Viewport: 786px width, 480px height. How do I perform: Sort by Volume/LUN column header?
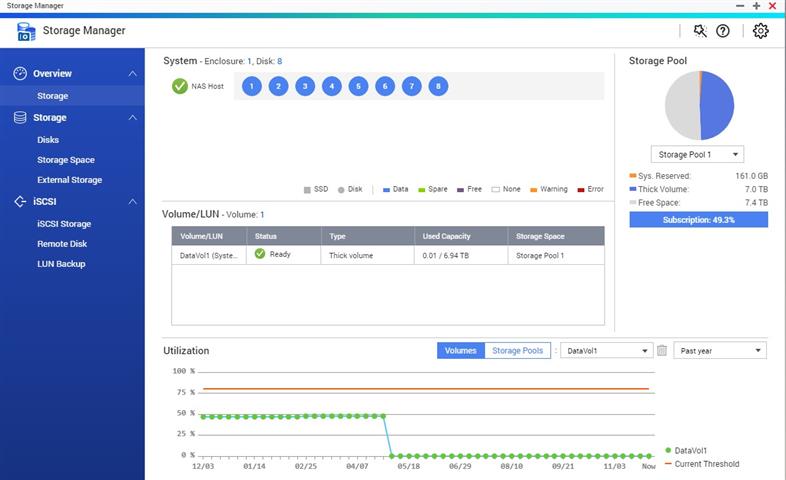(209, 236)
